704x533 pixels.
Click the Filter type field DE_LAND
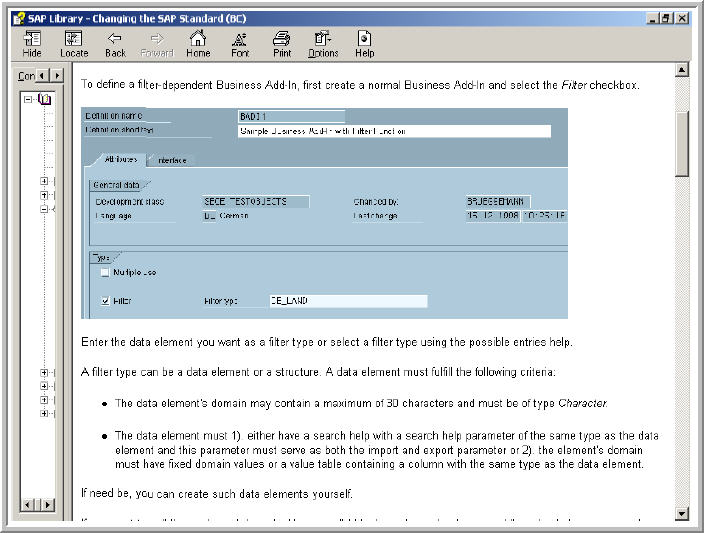click(x=348, y=301)
